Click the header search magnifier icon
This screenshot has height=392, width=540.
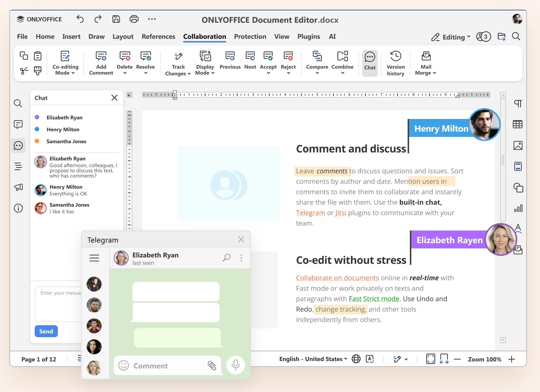pyautogui.click(x=516, y=37)
